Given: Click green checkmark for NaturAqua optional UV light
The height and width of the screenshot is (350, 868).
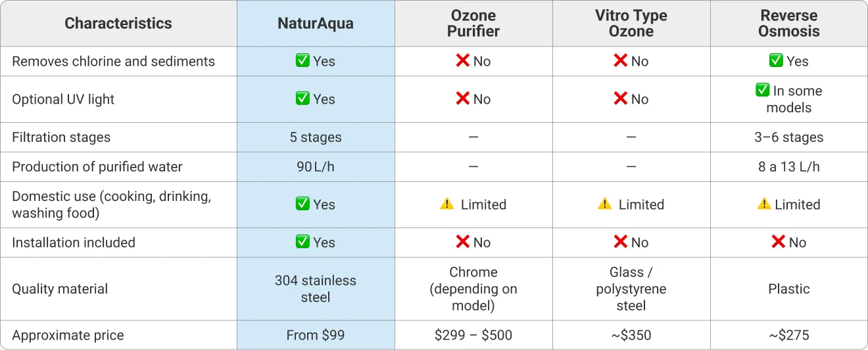Looking at the screenshot, I should (x=302, y=99).
